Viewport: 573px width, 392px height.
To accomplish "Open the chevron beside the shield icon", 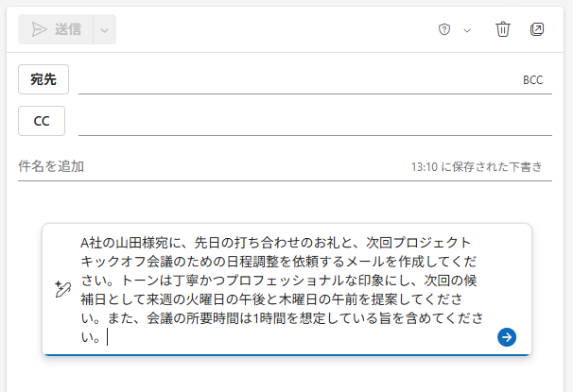I will click(x=467, y=30).
